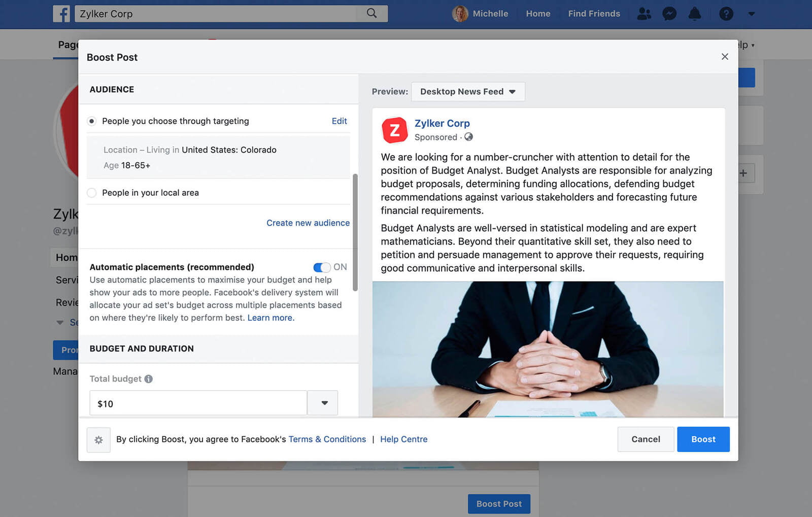Click the blue Boost button
This screenshot has width=812, height=517.
click(x=703, y=439)
